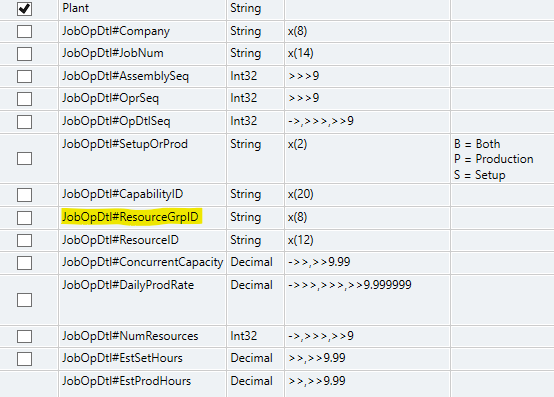Select the JobOpDtl#SetupOrProd field name

click(125, 144)
